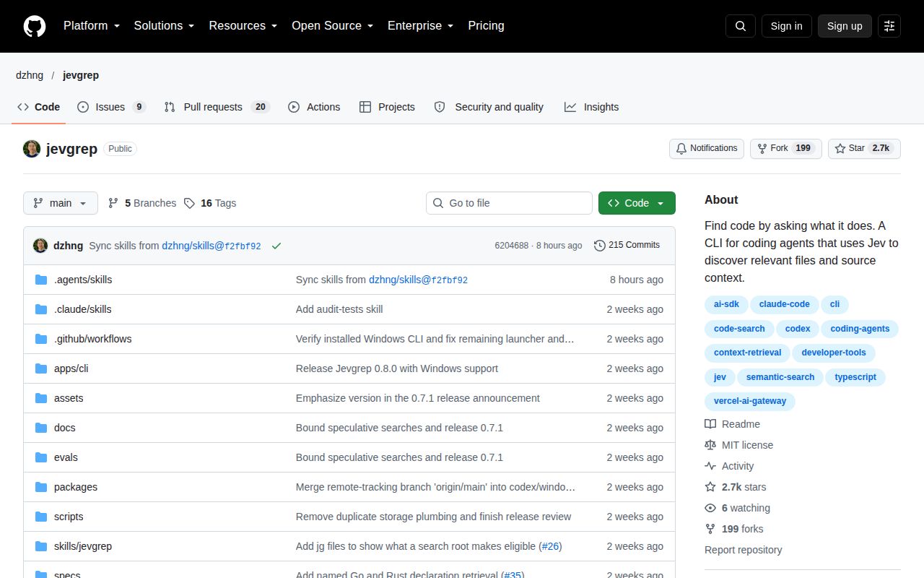Switch to the Code tab
This screenshot has width=924, height=578.
[39, 107]
